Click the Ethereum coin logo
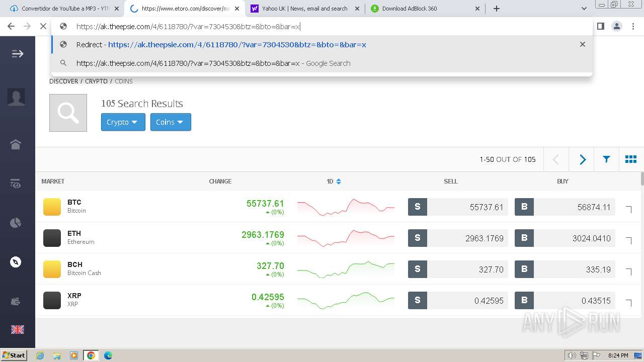The image size is (644, 362). (x=52, y=238)
